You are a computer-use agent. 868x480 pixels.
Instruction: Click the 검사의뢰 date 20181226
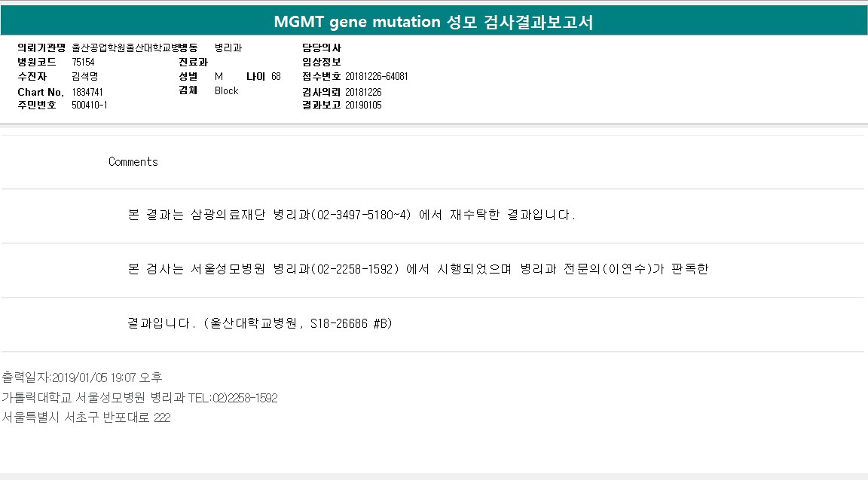tap(363, 92)
